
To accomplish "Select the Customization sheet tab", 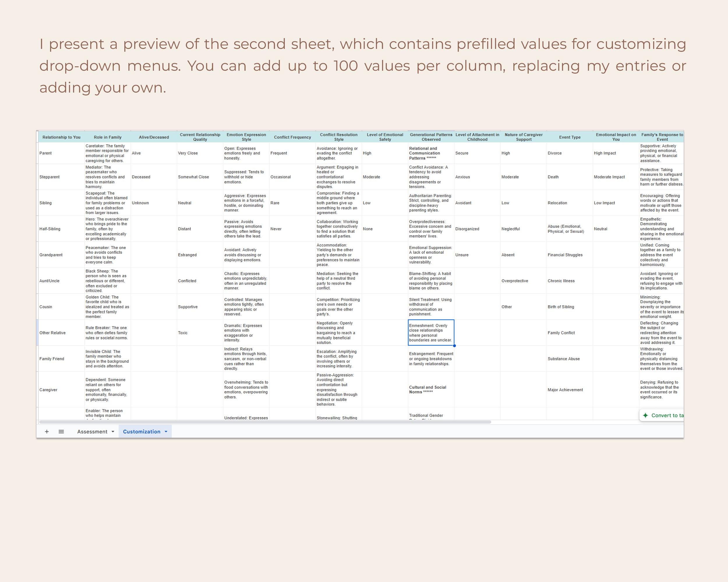I will [142, 431].
